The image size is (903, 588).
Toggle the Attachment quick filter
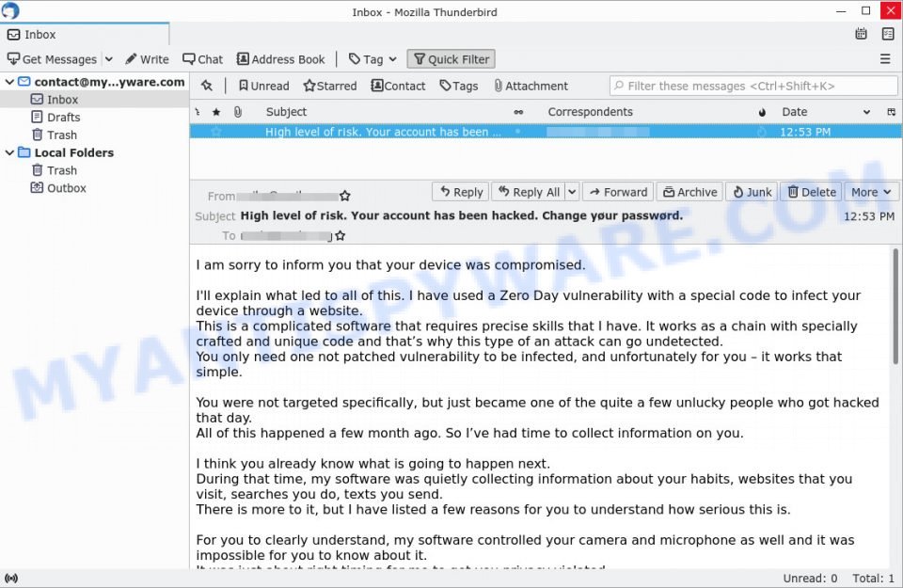[x=531, y=86]
